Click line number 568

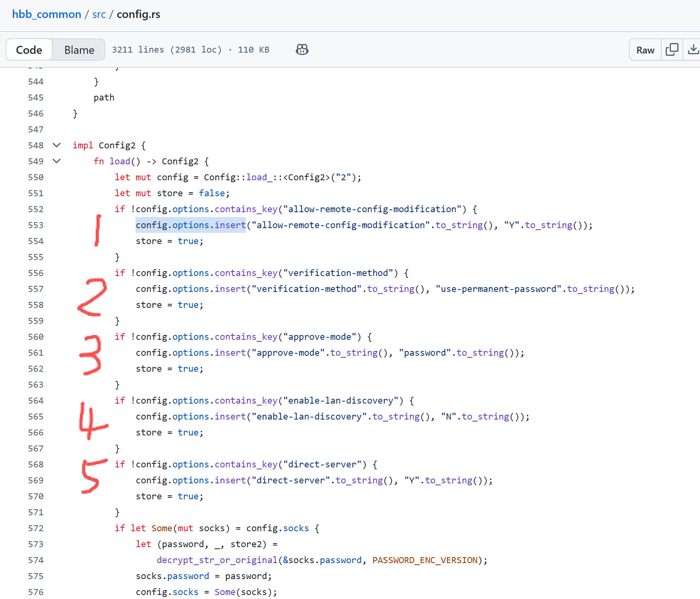point(36,465)
